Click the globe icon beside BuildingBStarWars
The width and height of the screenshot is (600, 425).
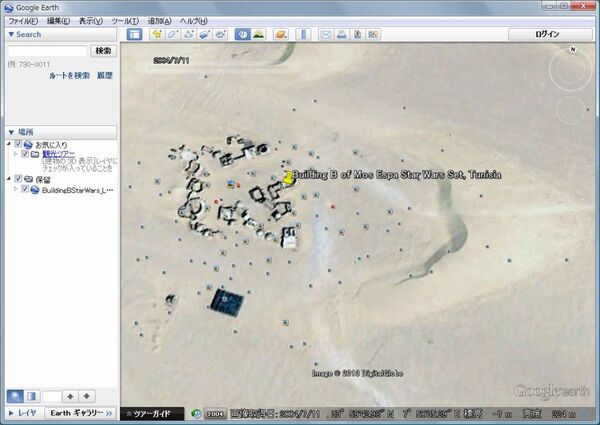[x=35, y=190]
